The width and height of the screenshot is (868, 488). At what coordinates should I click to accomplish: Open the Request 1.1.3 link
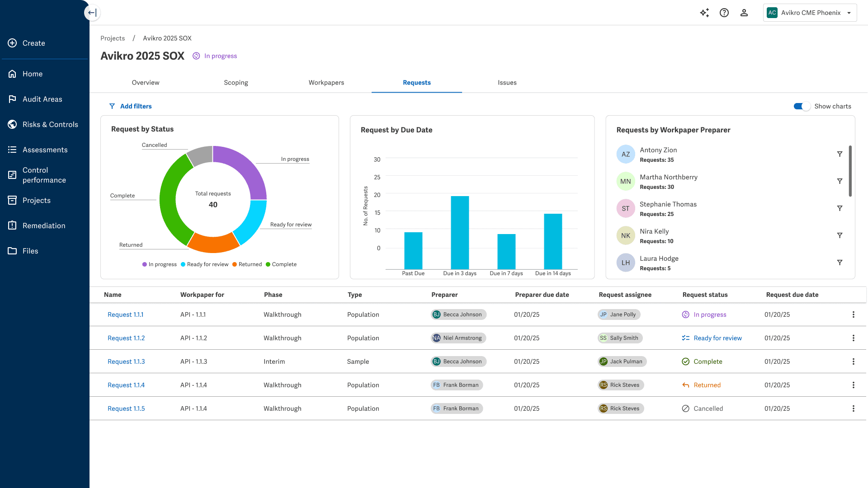tap(126, 361)
